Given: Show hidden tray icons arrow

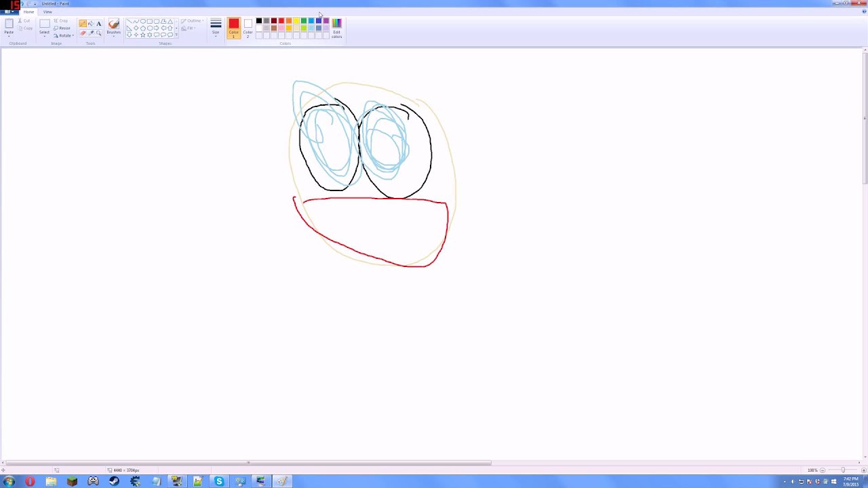Looking at the screenshot, I should click(785, 481).
